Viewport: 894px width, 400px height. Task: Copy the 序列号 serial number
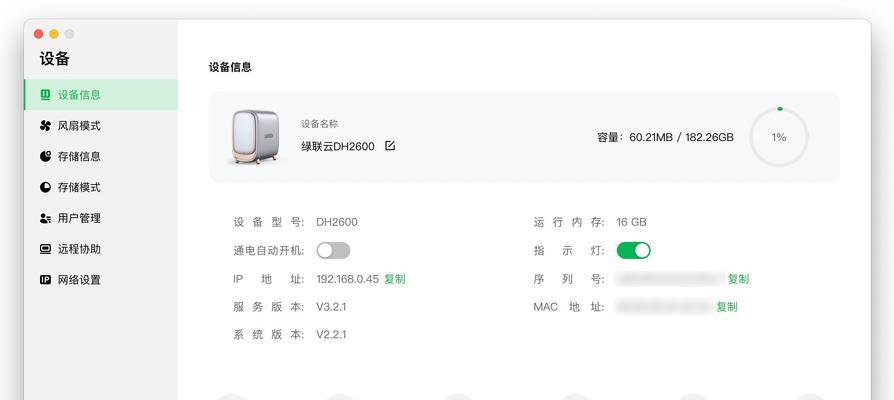coord(738,279)
